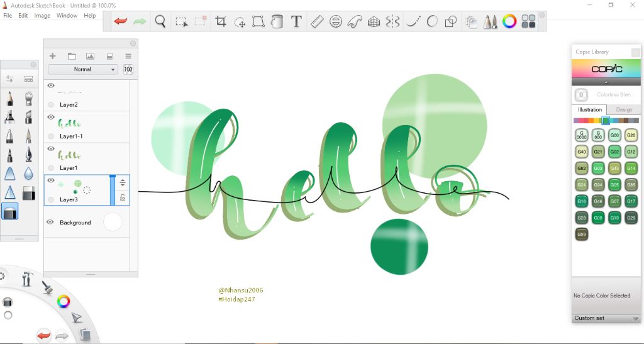Choose the blur water drop brush
The width and height of the screenshot is (644, 344).
click(x=28, y=174)
